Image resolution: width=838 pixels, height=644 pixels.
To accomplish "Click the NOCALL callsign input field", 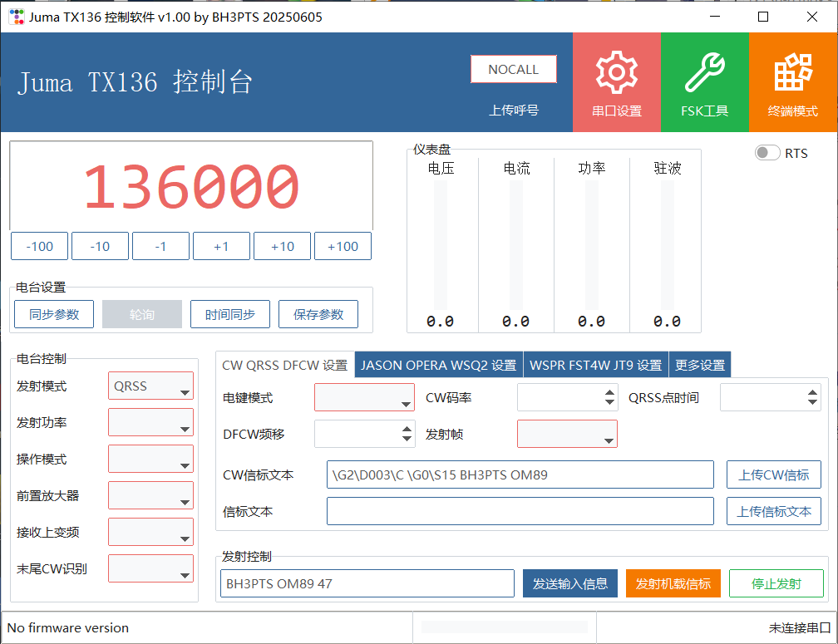I will click(513, 69).
